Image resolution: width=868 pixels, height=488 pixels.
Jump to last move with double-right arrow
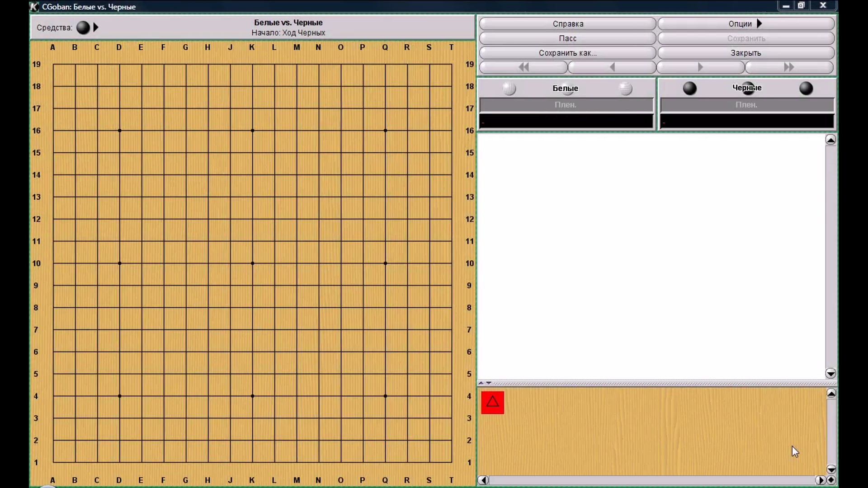[x=788, y=67]
